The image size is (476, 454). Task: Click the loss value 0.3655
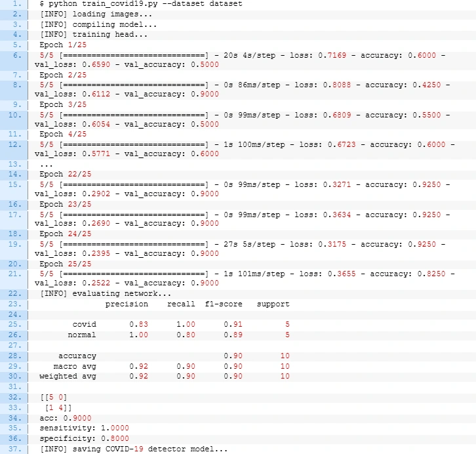[342, 274]
